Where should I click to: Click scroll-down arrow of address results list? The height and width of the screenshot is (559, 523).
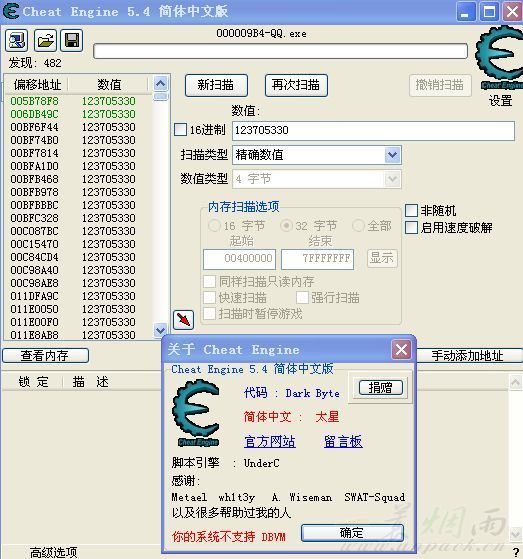(161, 330)
